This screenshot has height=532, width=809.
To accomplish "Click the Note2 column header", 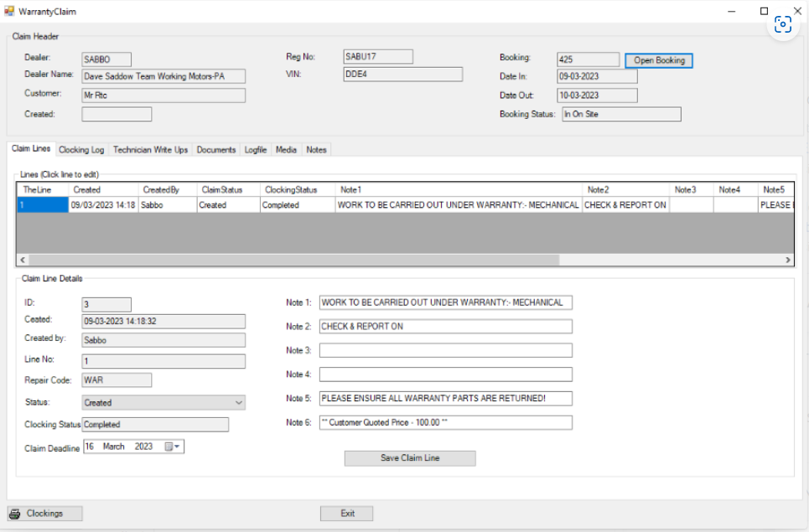I will [625, 189].
